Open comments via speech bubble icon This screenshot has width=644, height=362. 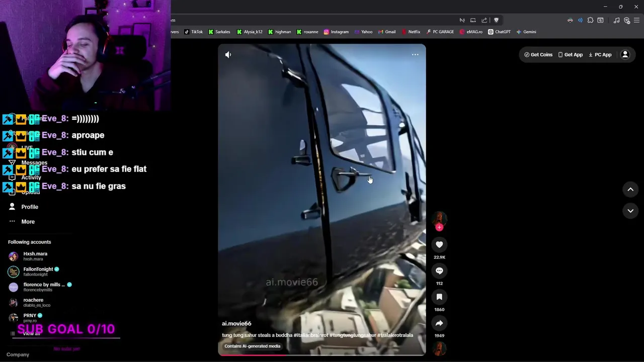pos(439,270)
